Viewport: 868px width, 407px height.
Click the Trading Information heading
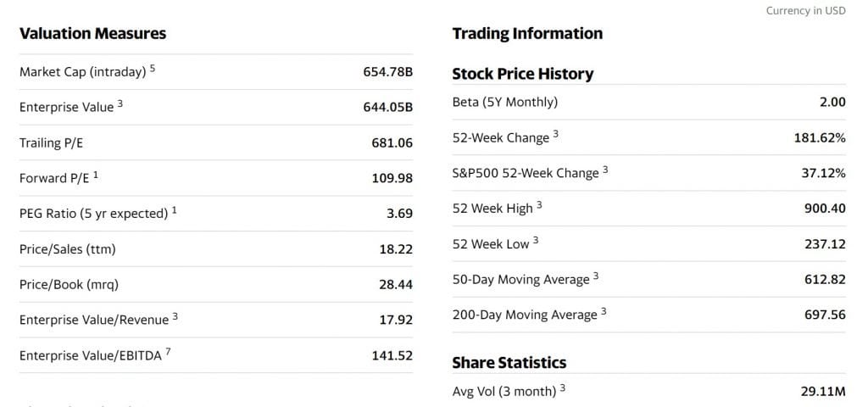point(527,33)
